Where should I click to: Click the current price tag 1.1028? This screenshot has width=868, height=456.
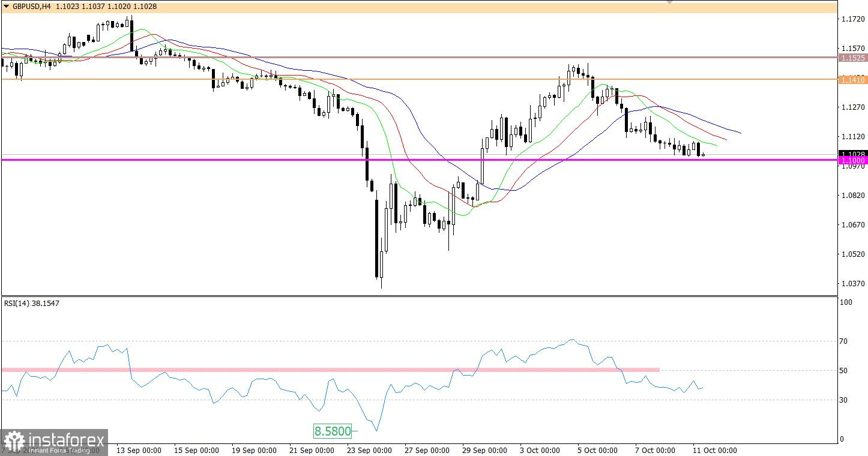pyautogui.click(x=852, y=154)
